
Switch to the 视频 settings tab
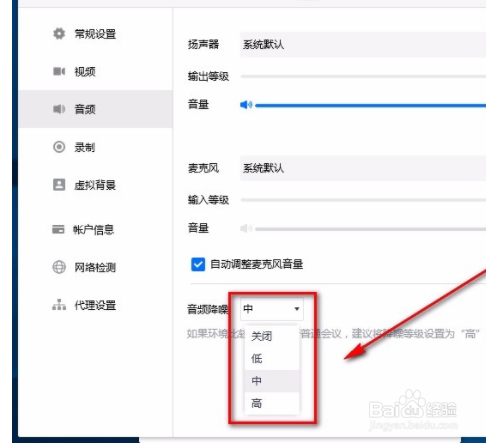tap(96, 71)
